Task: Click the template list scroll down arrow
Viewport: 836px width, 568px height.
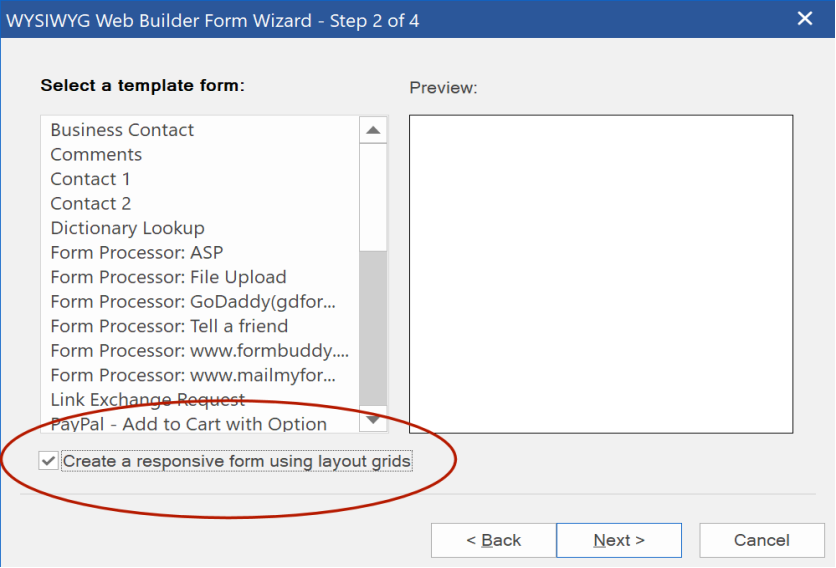Action: pyautogui.click(x=373, y=420)
